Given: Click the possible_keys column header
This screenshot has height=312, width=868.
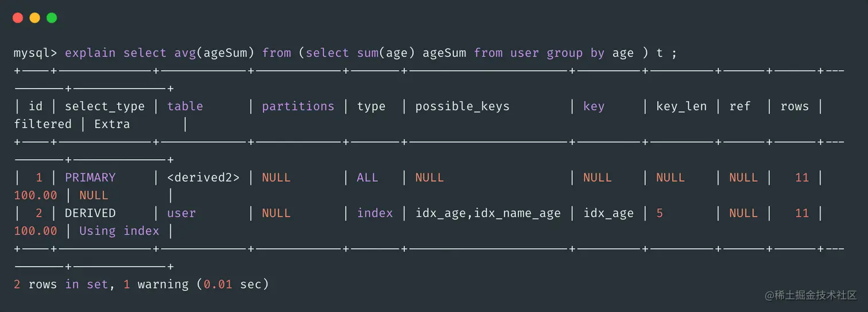Looking at the screenshot, I should point(462,106).
